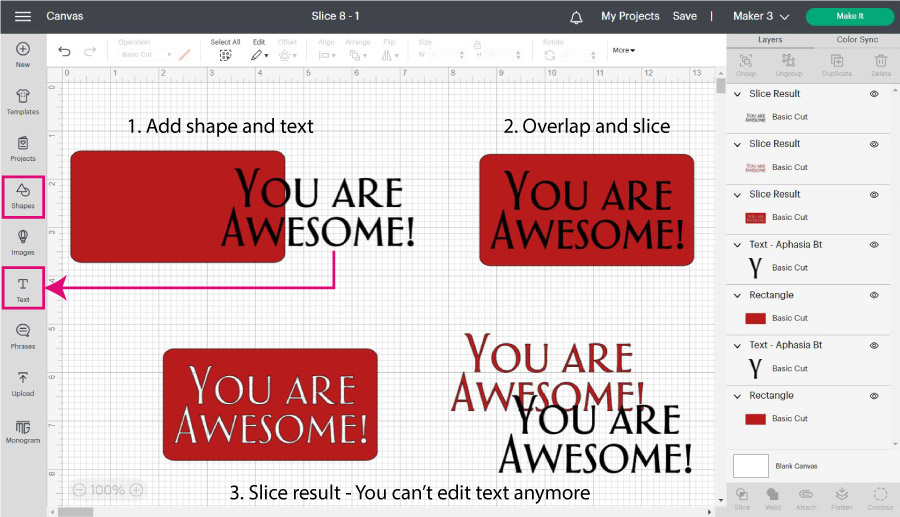Screen dimensions: 900x517
Task: Collapse the first Slice Result layer group
Action: click(x=738, y=94)
